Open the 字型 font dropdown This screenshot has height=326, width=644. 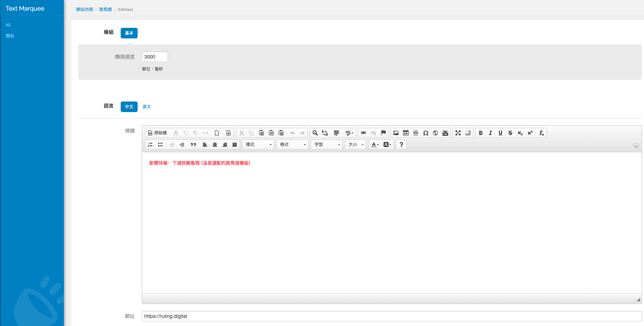pos(327,144)
